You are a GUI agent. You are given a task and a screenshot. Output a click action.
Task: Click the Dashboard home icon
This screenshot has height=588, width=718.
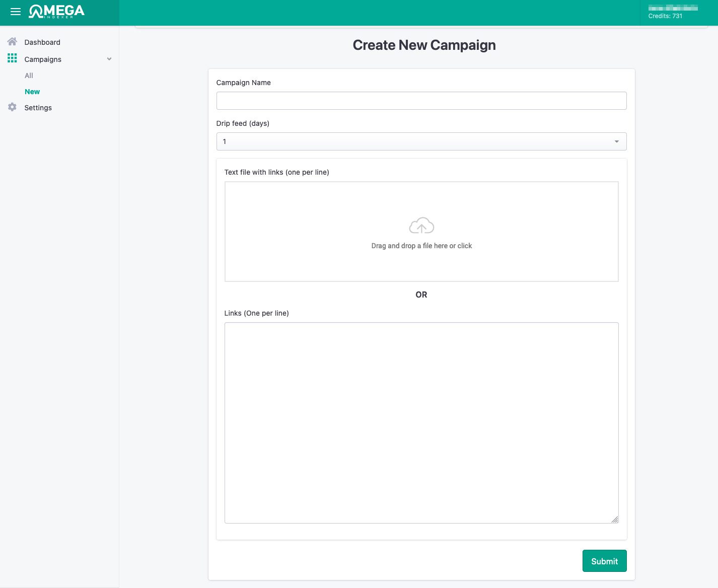[x=13, y=42]
